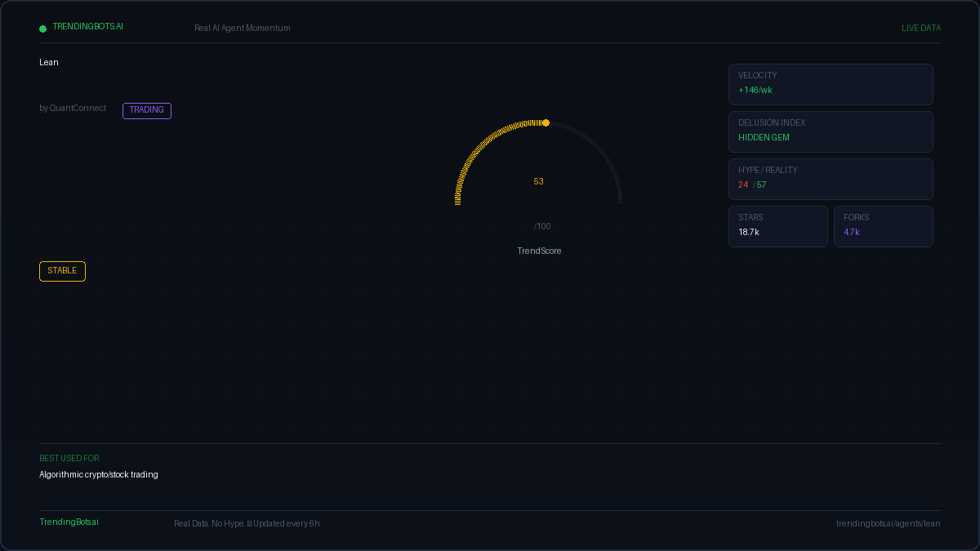Open the trendingbots.ai/agents/lean URL link
Screen dimensions: 980x551
click(889, 524)
